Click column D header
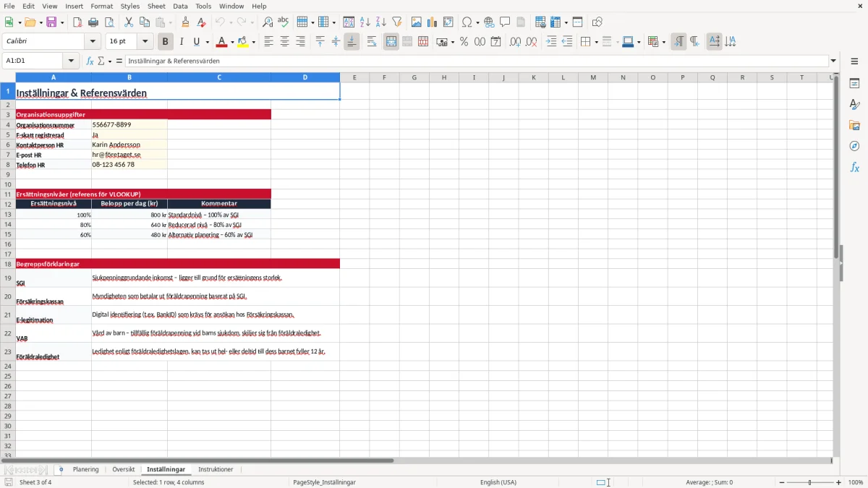This screenshot has width=868, height=488. (x=305, y=77)
